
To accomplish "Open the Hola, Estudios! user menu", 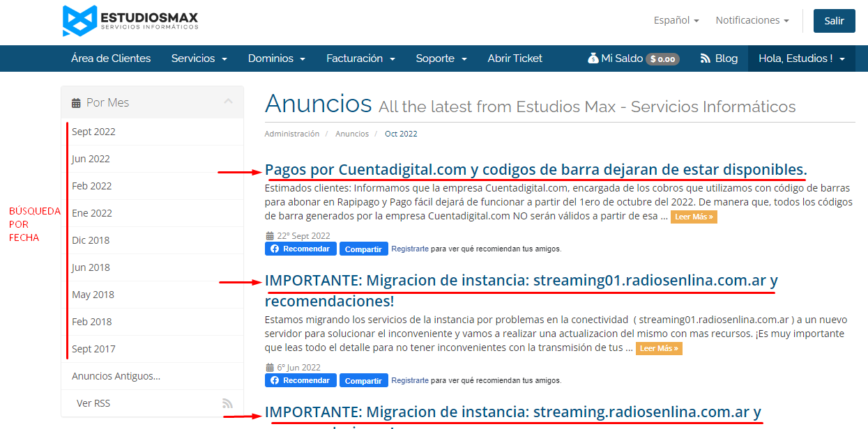I will pos(801,58).
